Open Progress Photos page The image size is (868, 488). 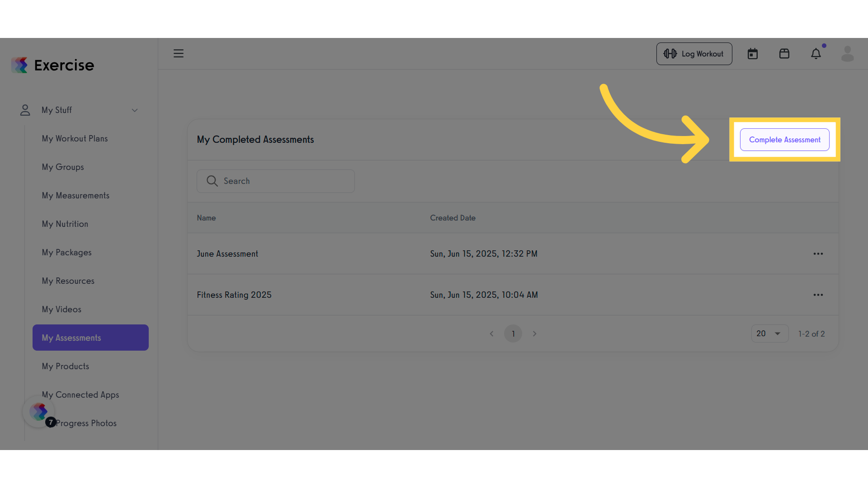pos(86,423)
